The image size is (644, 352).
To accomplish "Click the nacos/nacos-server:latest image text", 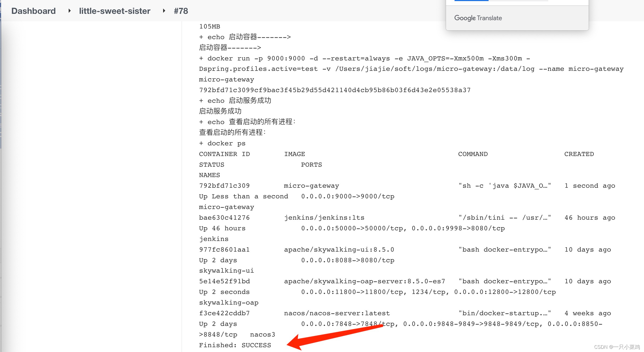I will tap(337, 313).
